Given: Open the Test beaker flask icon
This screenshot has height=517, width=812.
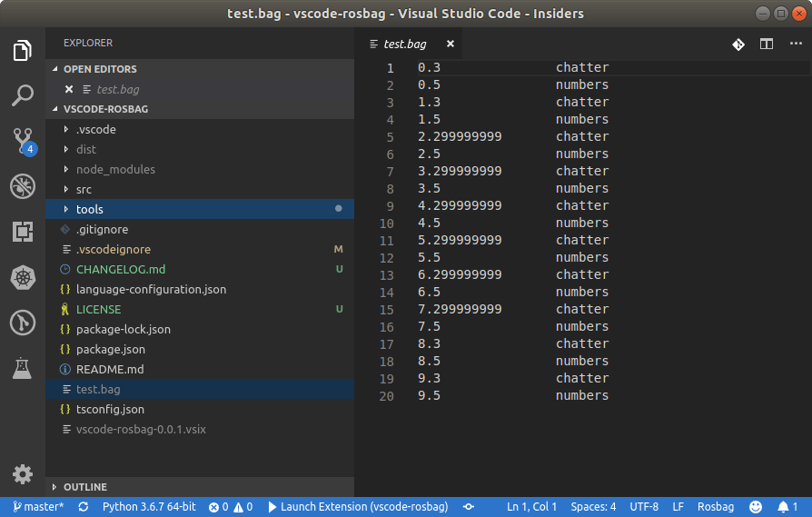Looking at the screenshot, I should coord(23,368).
